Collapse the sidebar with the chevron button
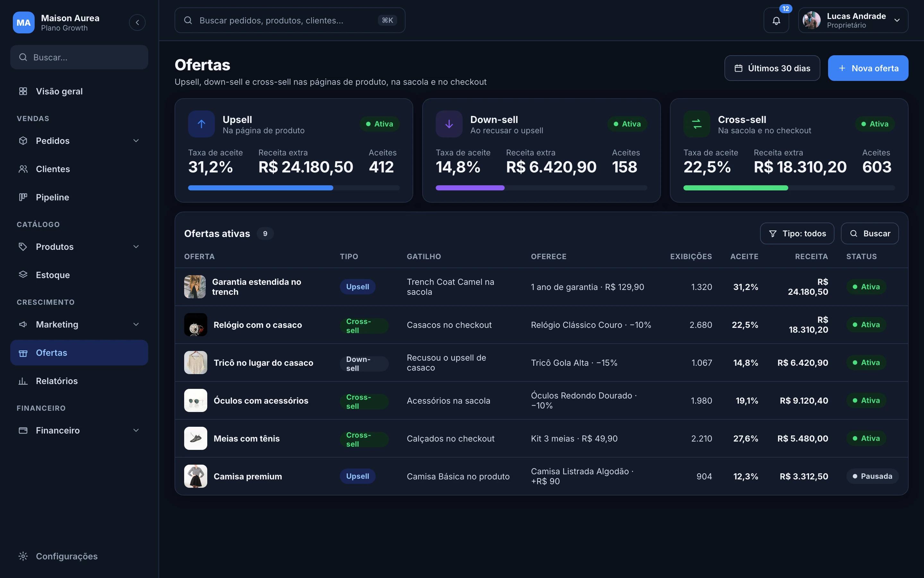 point(137,22)
